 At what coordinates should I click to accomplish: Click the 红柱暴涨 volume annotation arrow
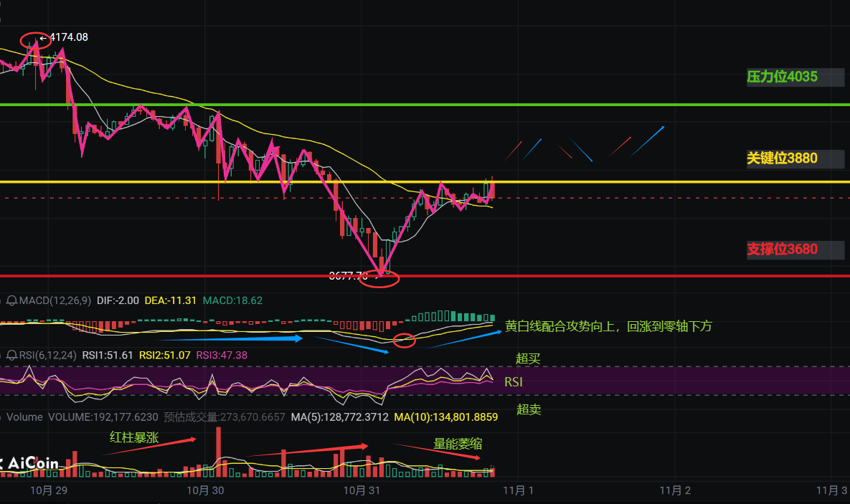click(154, 445)
